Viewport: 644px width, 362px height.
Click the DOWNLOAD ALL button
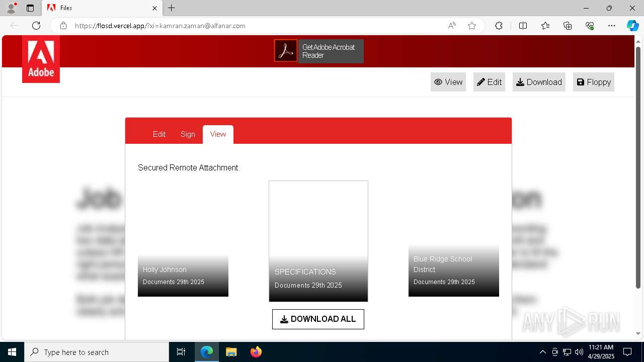point(318,319)
